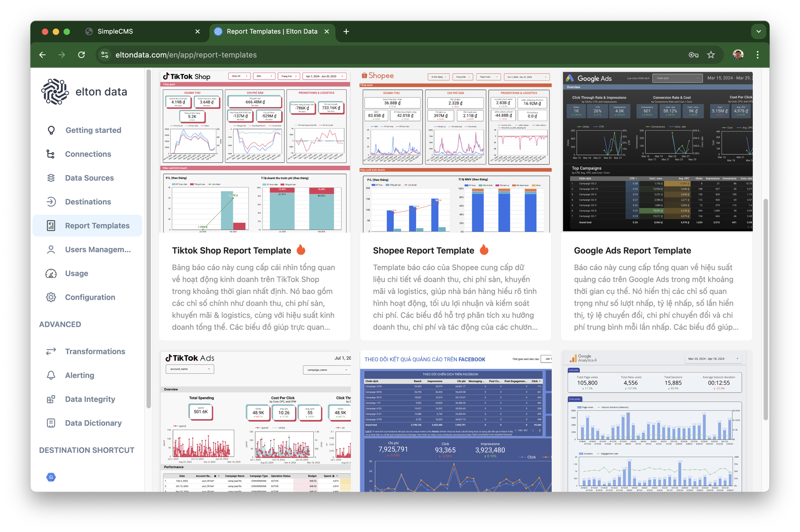Click the blue destination shortcut icon

pyautogui.click(x=51, y=477)
